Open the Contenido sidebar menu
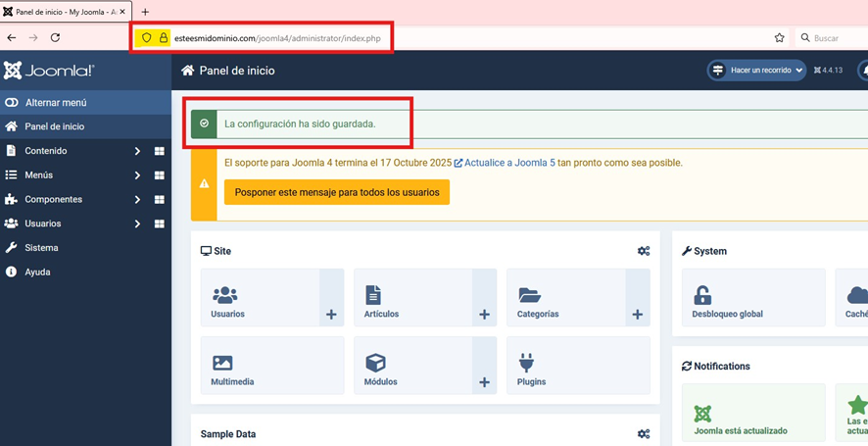868x446 pixels. (46, 151)
